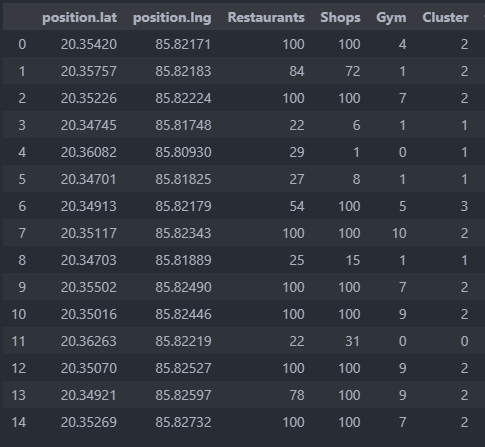Click longitude value 85.80930
This screenshot has height=447, width=485.
click(183, 152)
